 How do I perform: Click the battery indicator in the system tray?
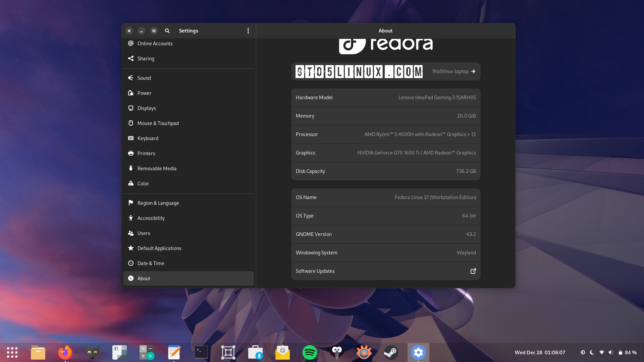621,352
